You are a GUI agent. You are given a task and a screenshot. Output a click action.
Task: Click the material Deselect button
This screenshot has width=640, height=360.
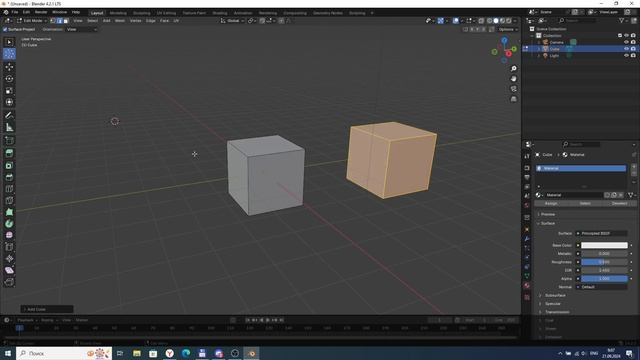coord(619,203)
